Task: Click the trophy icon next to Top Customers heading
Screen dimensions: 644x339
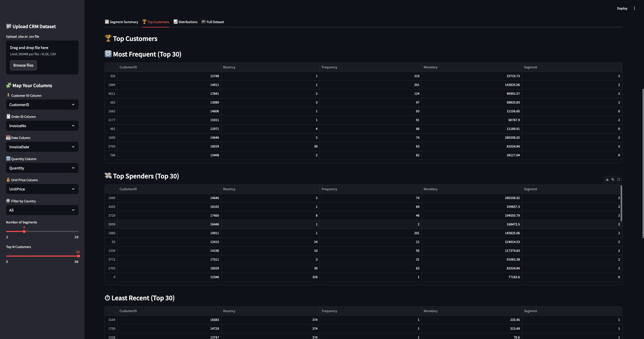Action: (108, 38)
